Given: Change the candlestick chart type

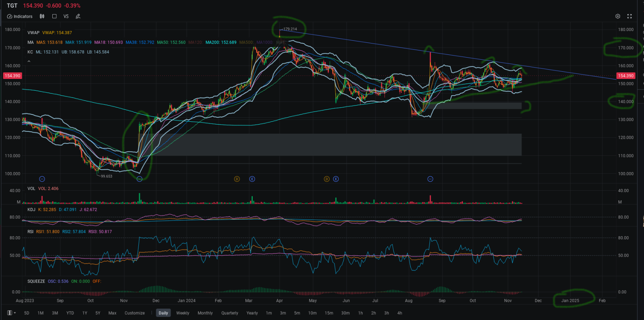Looking at the screenshot, I should click(x=42, y=17).
